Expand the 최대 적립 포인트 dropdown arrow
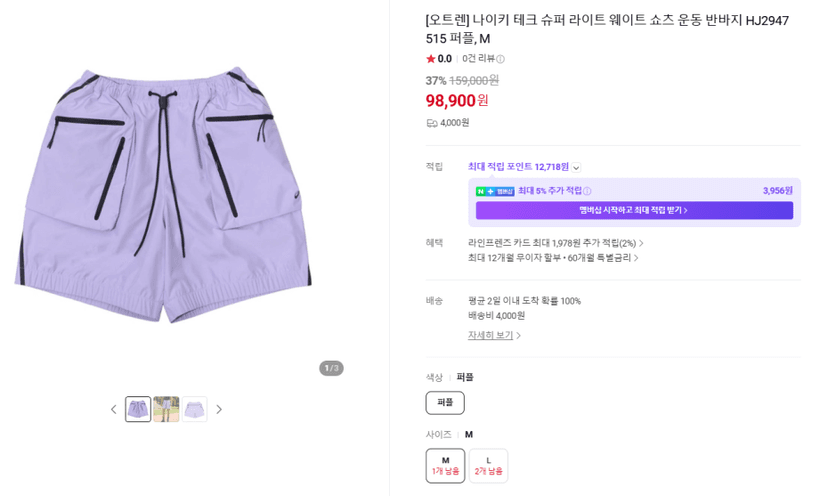The height and width of the screenshot is (496, 828). pyautogui.click(x=576, y=167)
